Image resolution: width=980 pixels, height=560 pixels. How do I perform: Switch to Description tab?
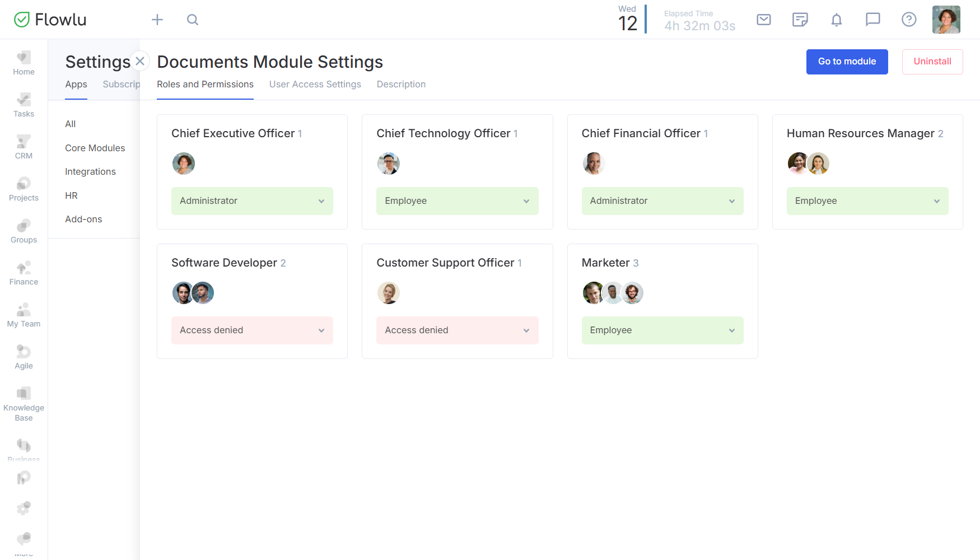click(x=401, y=85)
